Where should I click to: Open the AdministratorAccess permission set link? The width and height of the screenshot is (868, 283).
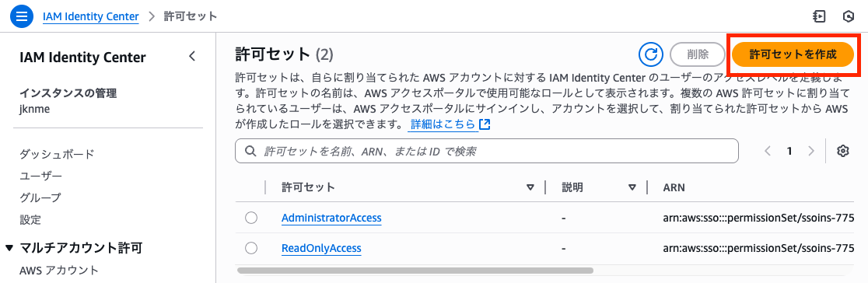click(331, 218)
